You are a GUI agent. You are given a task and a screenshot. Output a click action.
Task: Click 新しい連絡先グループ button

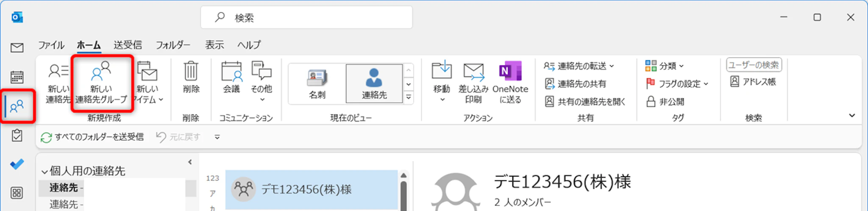tap(101, 83)
